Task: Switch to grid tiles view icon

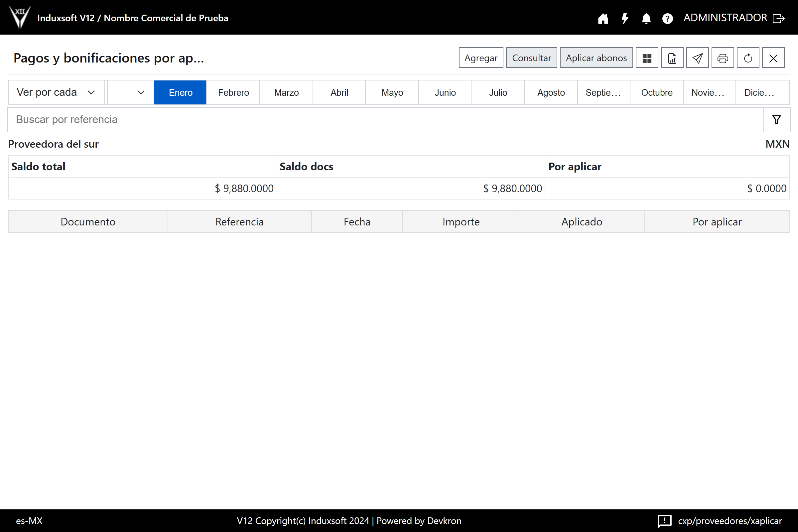Action: [647, 58]
